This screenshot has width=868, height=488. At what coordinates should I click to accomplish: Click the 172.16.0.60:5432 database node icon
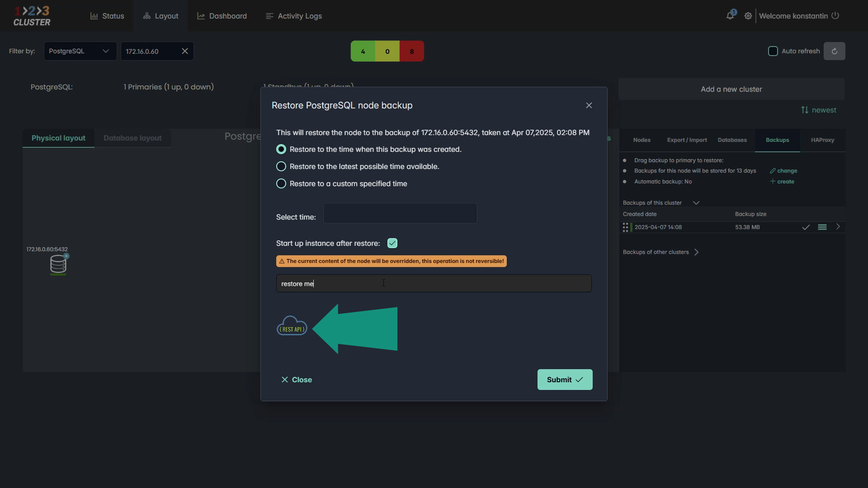58,264
